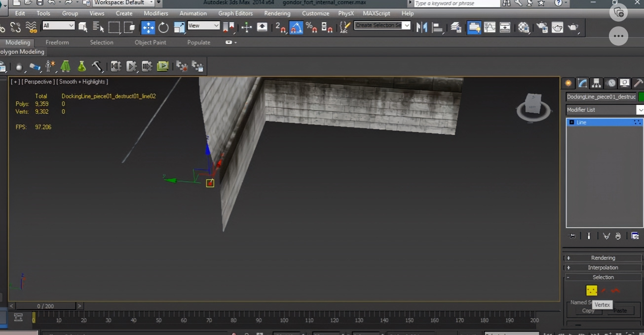Click the Copy named selection button
The width and height of the screenshot is (644, 335).
coord(588,311)
